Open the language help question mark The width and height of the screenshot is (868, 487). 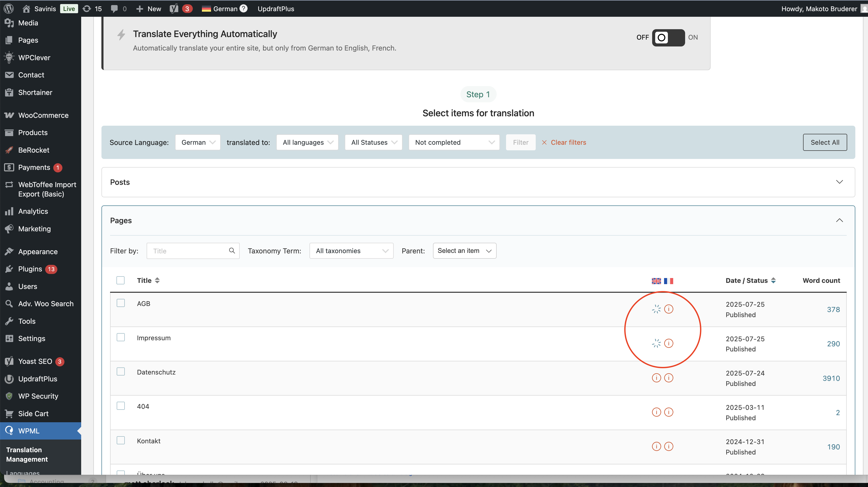coord(244,8)
